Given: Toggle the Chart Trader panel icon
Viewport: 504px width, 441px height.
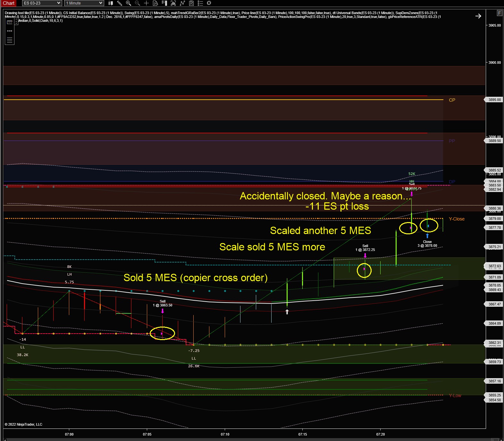Looking at the screenshot, I should [164, 3].
